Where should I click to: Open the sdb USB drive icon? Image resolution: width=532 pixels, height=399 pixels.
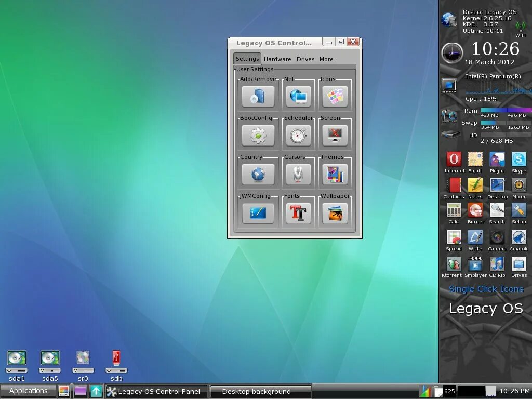116,362
